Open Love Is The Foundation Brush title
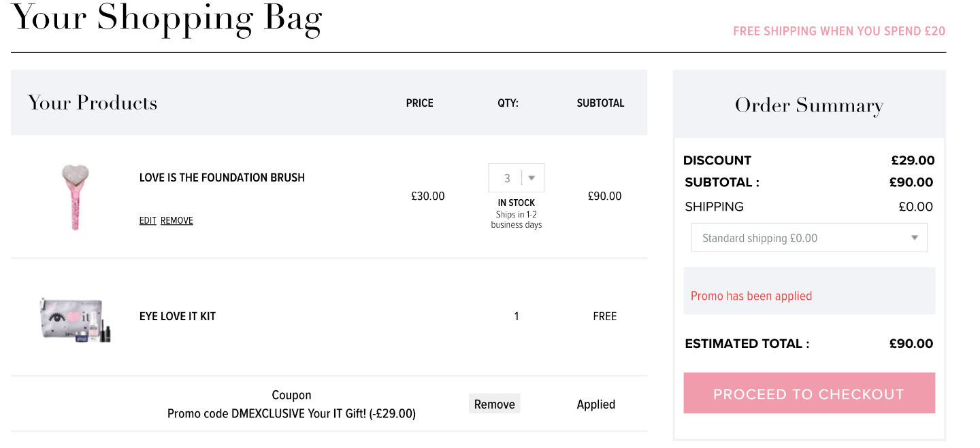980x448 pixels. (x=222, y=177)
